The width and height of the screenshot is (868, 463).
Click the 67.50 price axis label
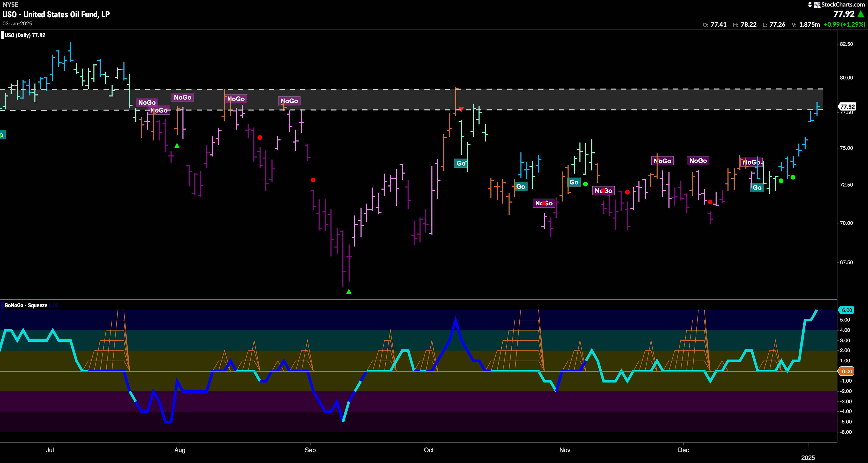847,262
